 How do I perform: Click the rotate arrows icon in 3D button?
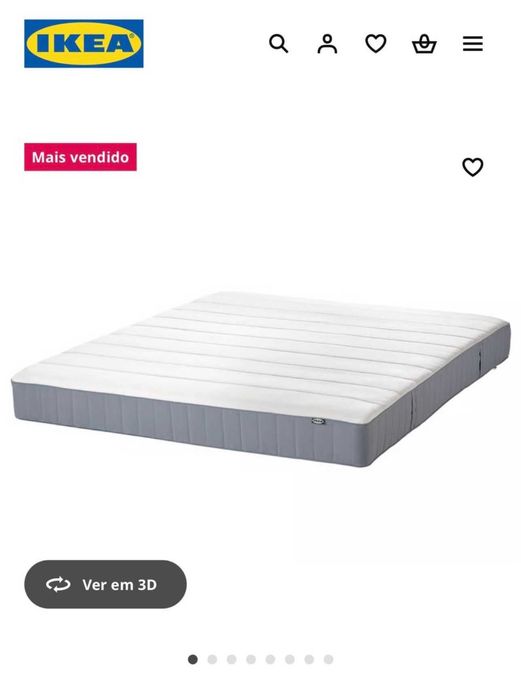point(58,584)
